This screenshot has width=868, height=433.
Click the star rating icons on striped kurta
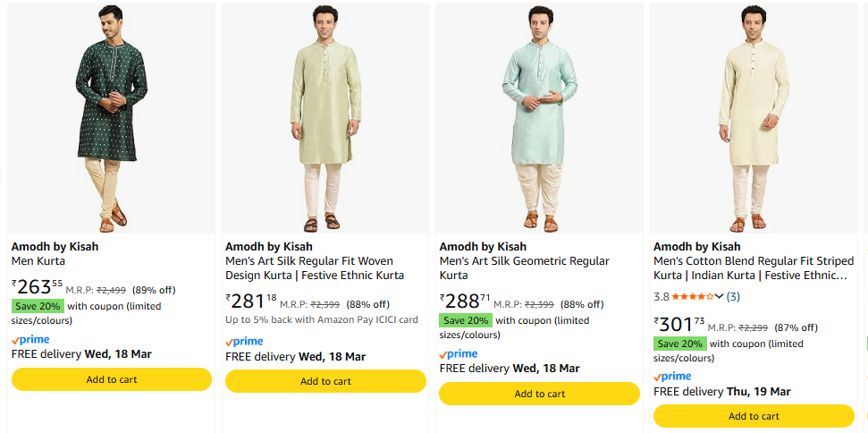coord(692,296)
